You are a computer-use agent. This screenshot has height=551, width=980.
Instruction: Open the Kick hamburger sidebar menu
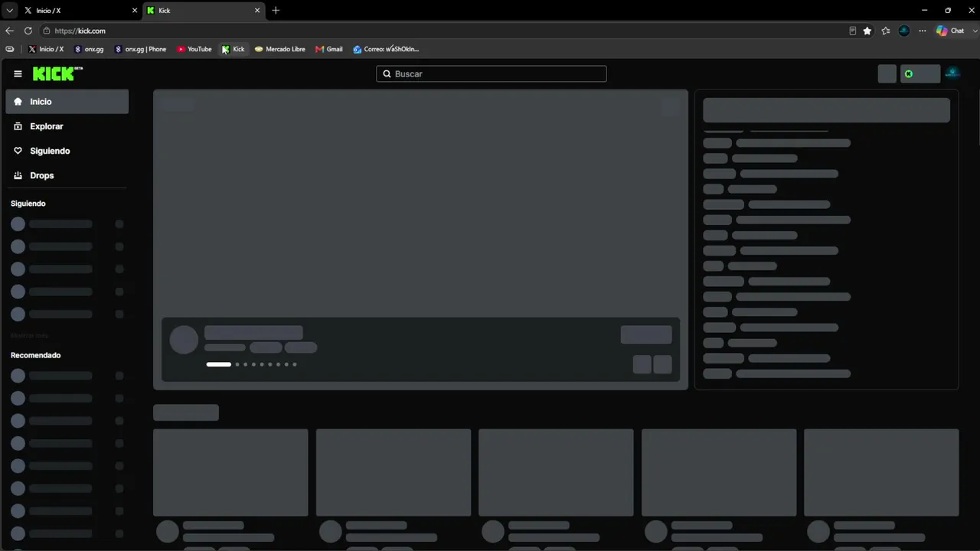(x=18, y=74)
